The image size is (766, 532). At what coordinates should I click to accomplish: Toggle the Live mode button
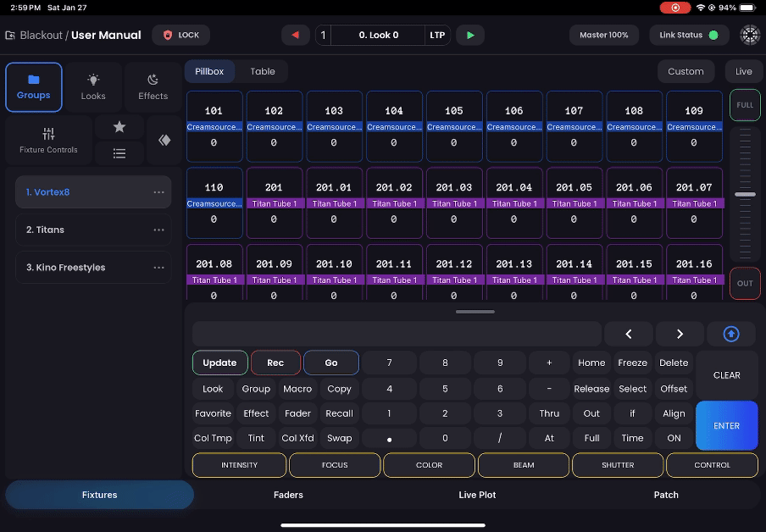(x=743, y=72)
